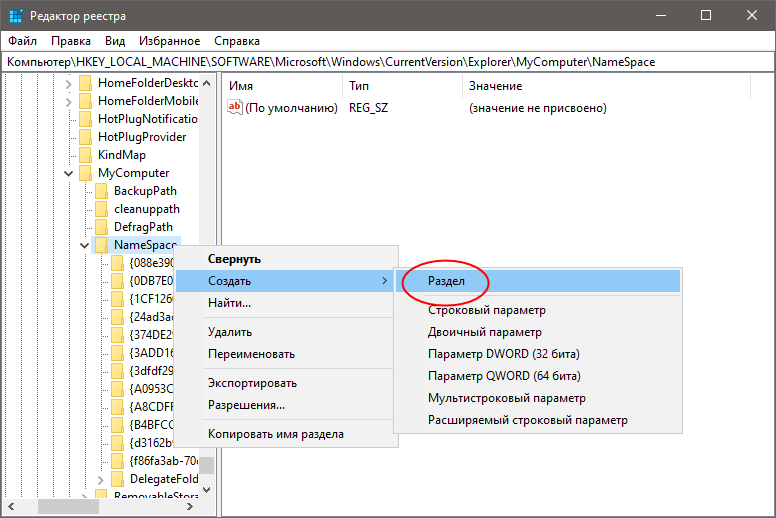Choose Свернуть in the context menu
Viewport: 776px width, 518px height.
tap(287, 259)
